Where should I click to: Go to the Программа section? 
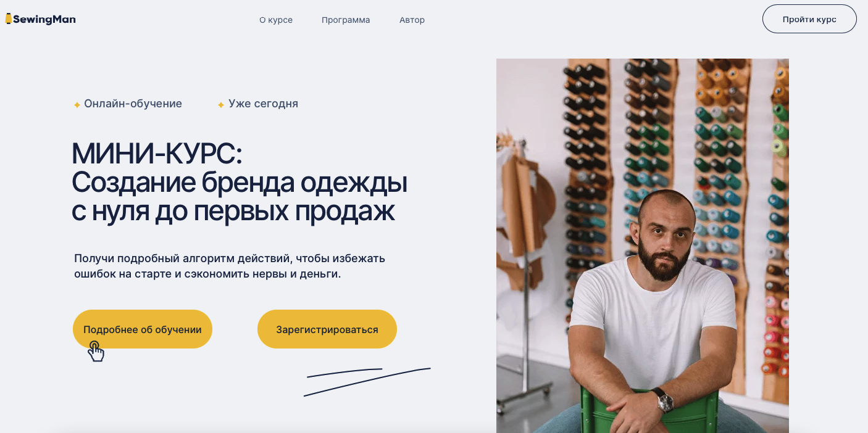[346, 20]
